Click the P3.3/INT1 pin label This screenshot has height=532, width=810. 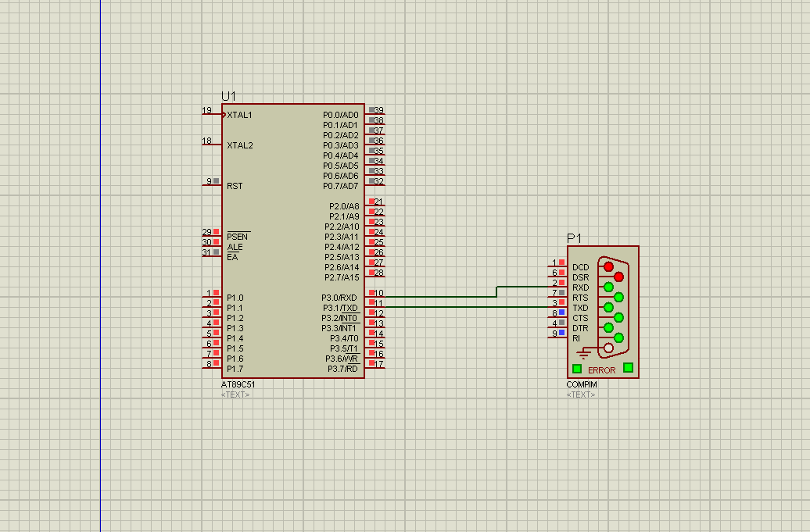tap(339, 328)
